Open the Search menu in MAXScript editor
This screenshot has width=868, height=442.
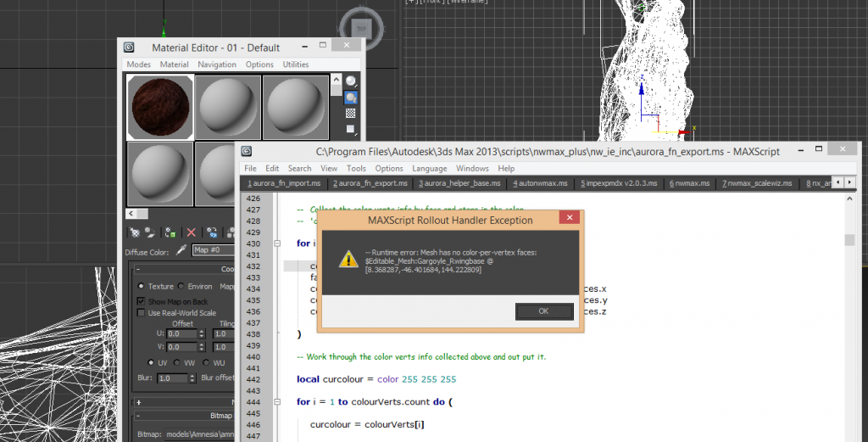click(x=299, y=168)
